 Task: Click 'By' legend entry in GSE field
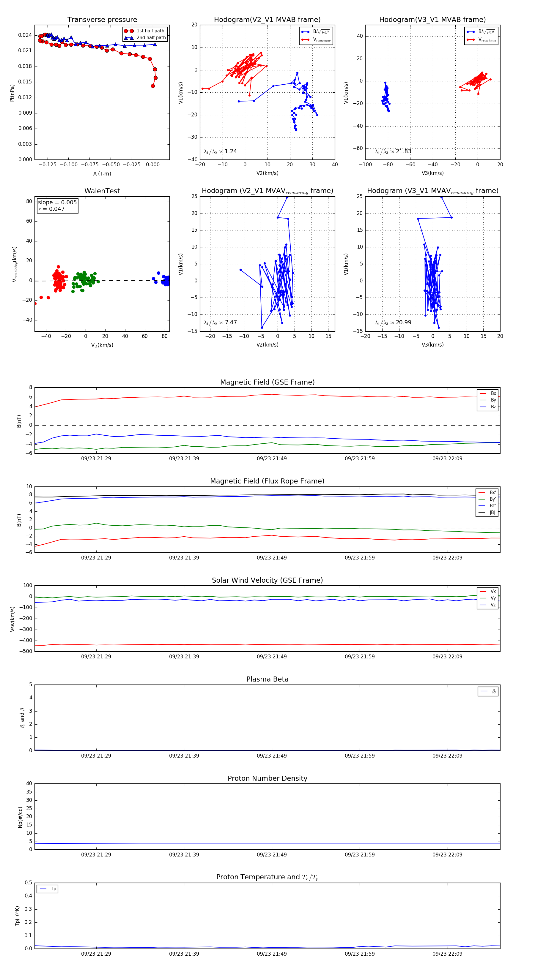coord(488,400)
